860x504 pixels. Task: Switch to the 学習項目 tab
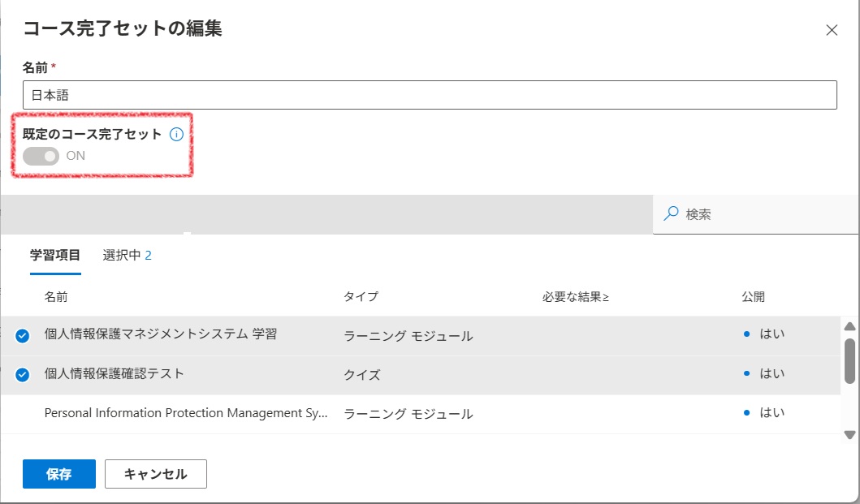[55, 256]
